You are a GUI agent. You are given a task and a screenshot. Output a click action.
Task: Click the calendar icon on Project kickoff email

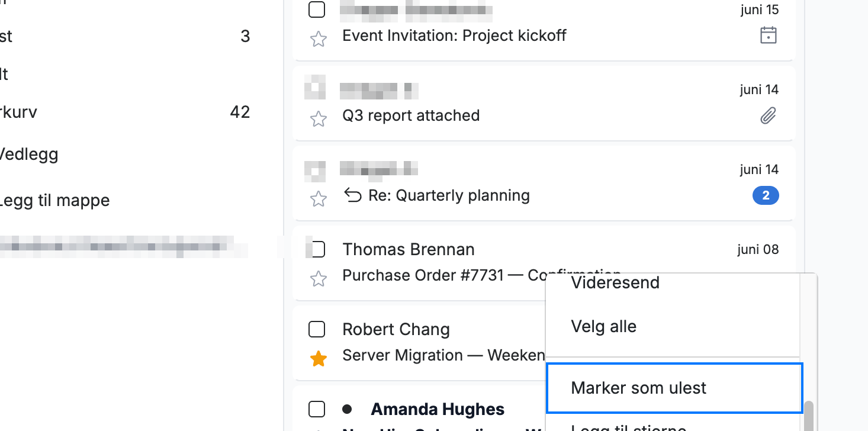click(768, 35)
